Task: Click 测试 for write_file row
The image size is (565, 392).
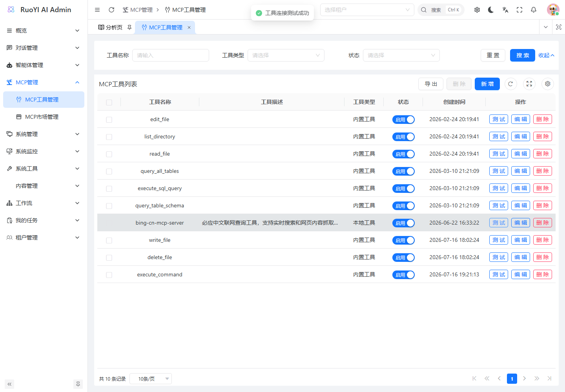Action: pyautogui.click(x=499, y=240)
